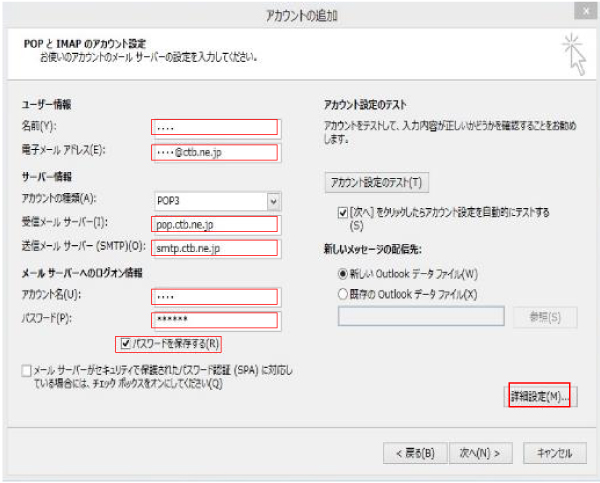Select 既存の Outlook データ ファイル(X) radio
600x483 pixels.
click(343, 294)
